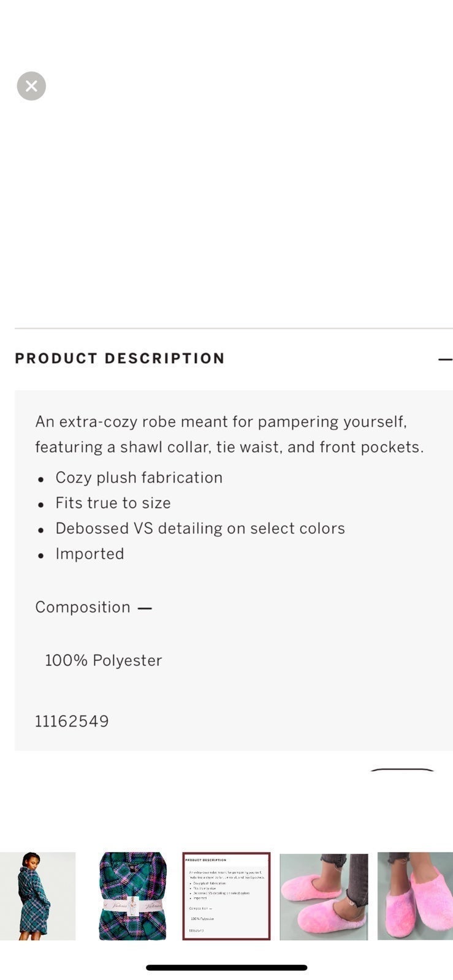Tap the Composition label
This screenshot has width=453, height=980.
83,607
